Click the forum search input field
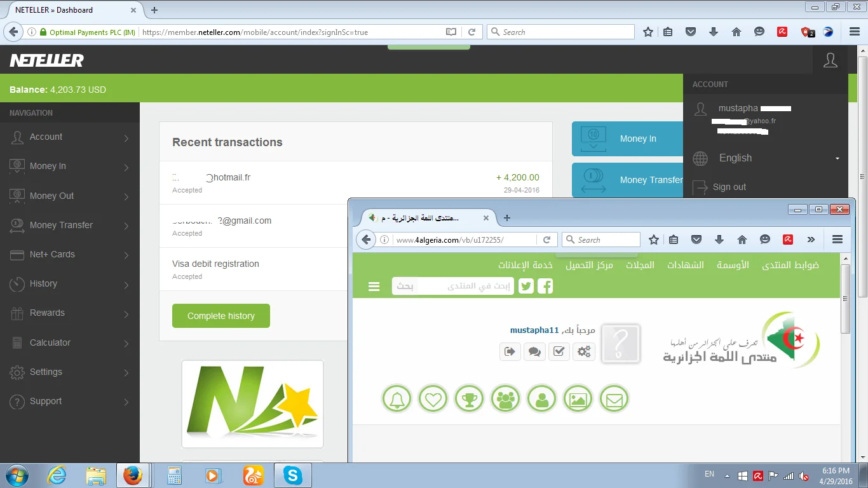The width and height of the screenshot is (868, 488). click(x=452, y=287)
